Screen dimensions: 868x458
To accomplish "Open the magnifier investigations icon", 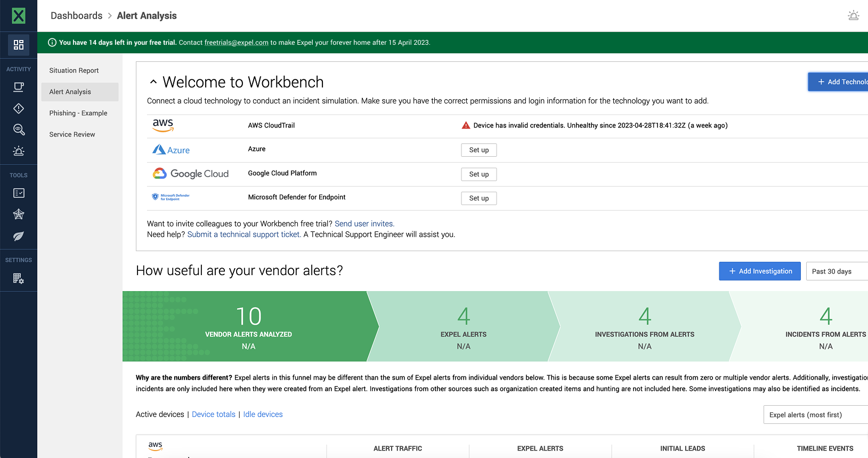I will point(19,130).
